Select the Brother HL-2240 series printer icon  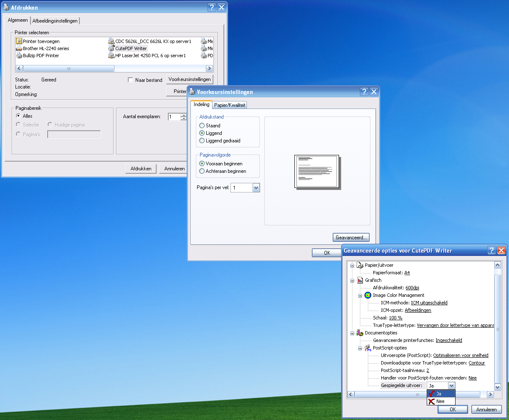point(19,48)
